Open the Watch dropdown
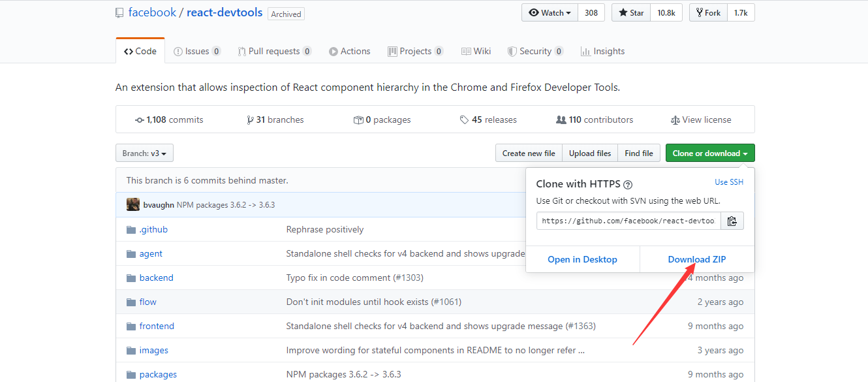 click(x=550, y=12)
